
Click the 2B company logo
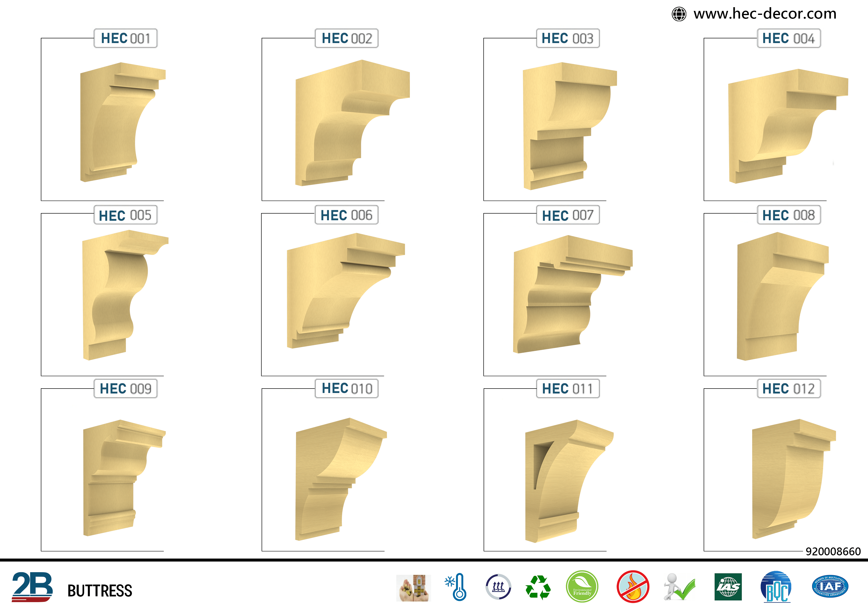pos(32,587)
